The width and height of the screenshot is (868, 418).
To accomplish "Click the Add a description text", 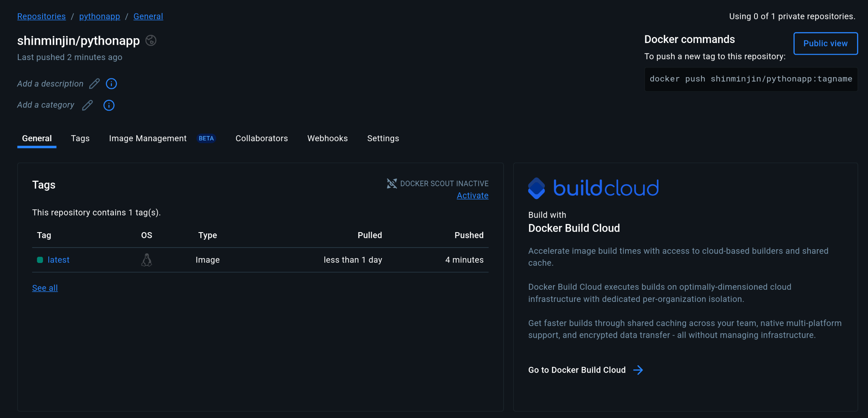I will pos(50,84).
